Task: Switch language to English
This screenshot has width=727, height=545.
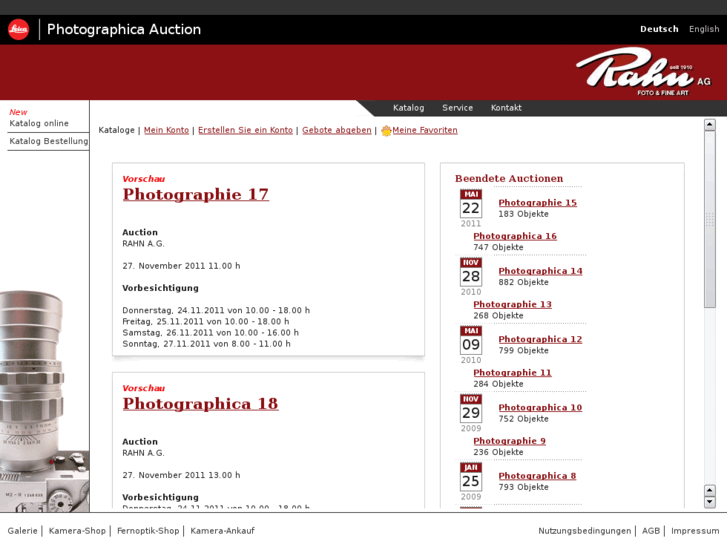Action: [704, 29]
